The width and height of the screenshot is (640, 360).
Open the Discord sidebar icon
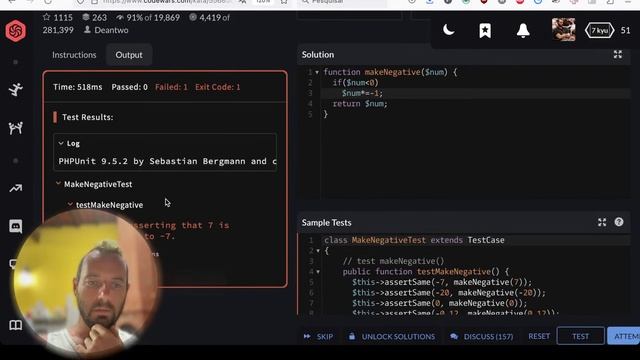click(x=16, y=226)
